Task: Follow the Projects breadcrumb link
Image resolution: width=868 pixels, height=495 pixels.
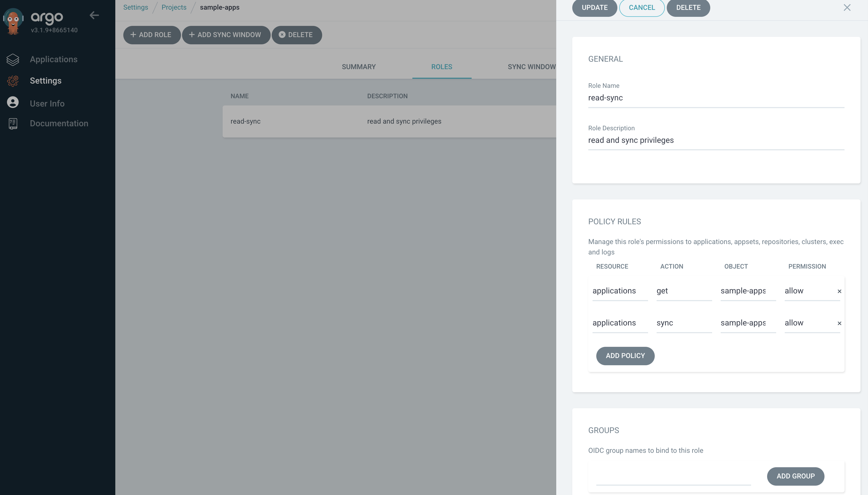Action: click(174, 7)
